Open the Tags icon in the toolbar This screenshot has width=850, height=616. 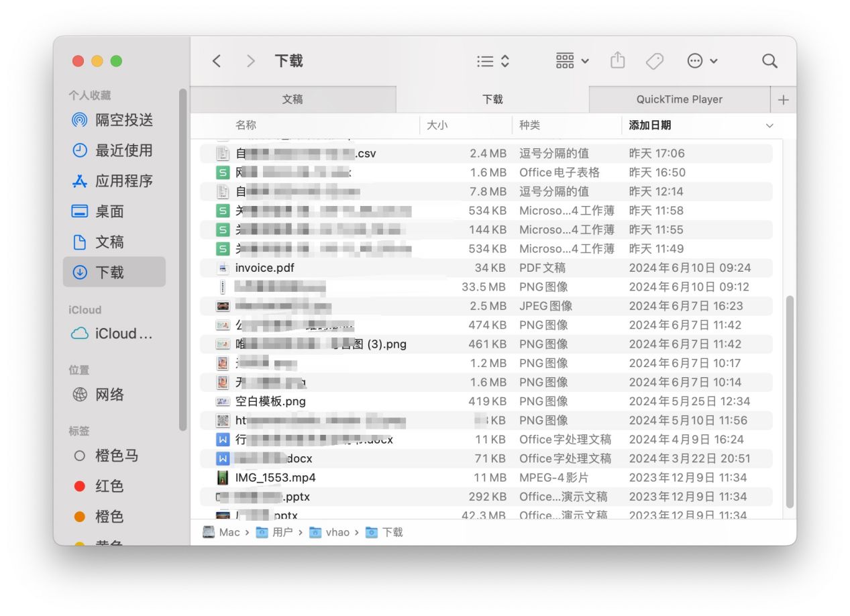655,61
